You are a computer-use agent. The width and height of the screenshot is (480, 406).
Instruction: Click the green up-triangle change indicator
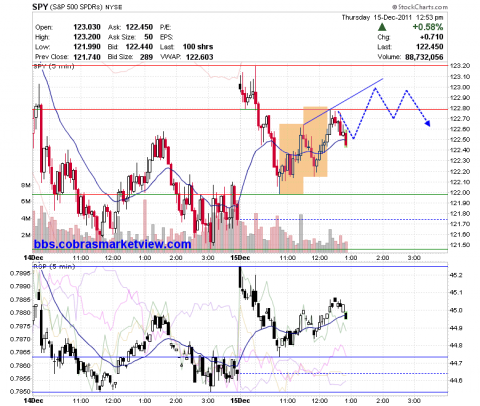click(x=382, y=27)
